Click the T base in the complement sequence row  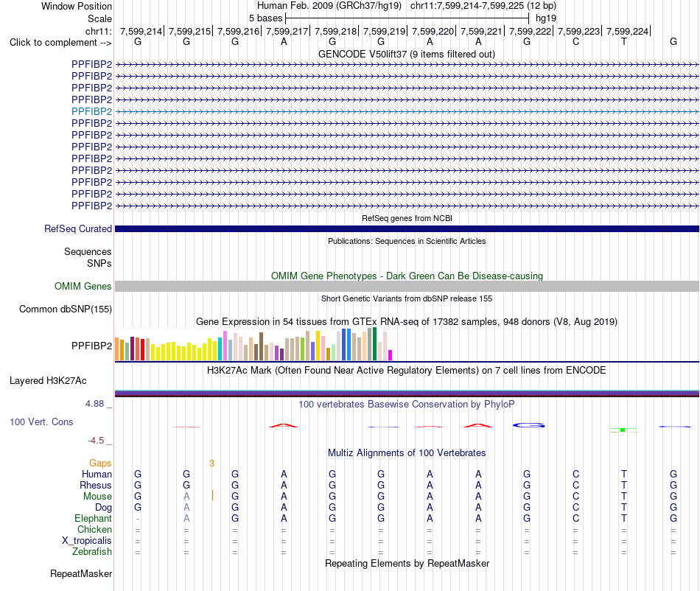coord(624,42)
